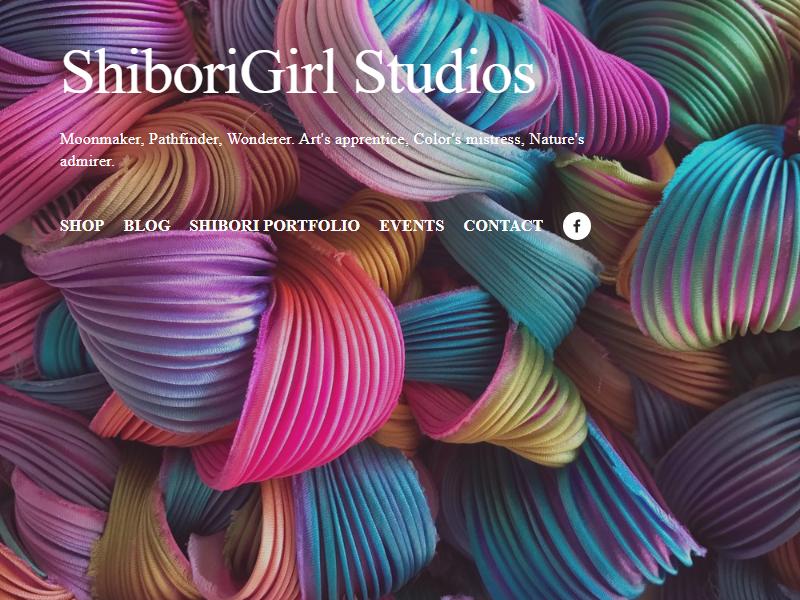Screen dimensions: 800x600
Task: Click the word "Studios" in the heading
Action: pos(445,71)
